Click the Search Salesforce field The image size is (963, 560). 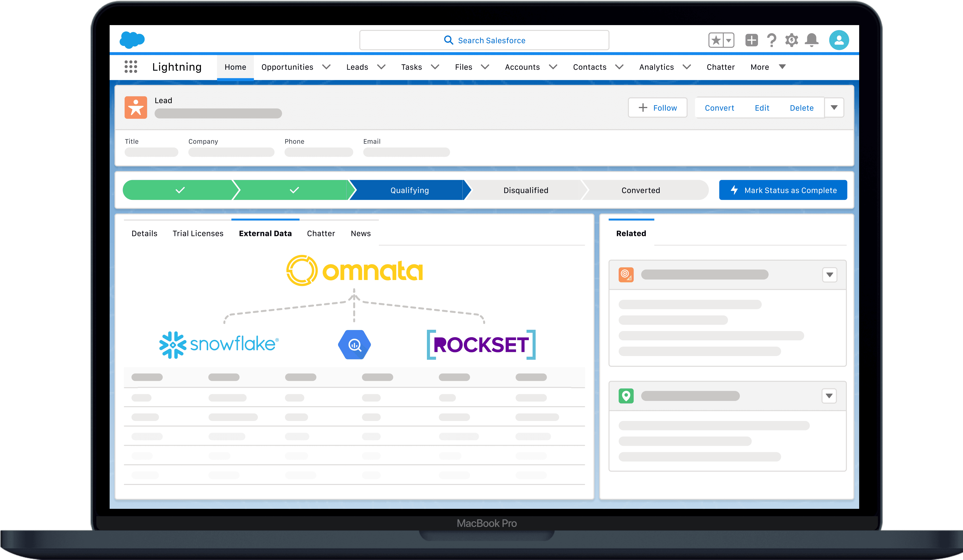484,40
